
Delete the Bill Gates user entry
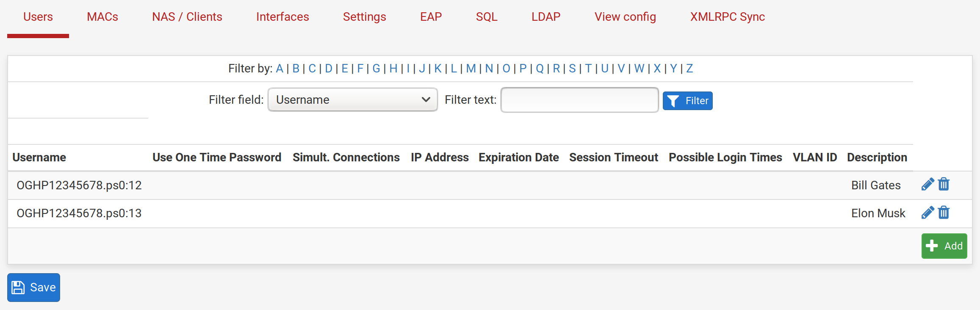click(944, 185)
